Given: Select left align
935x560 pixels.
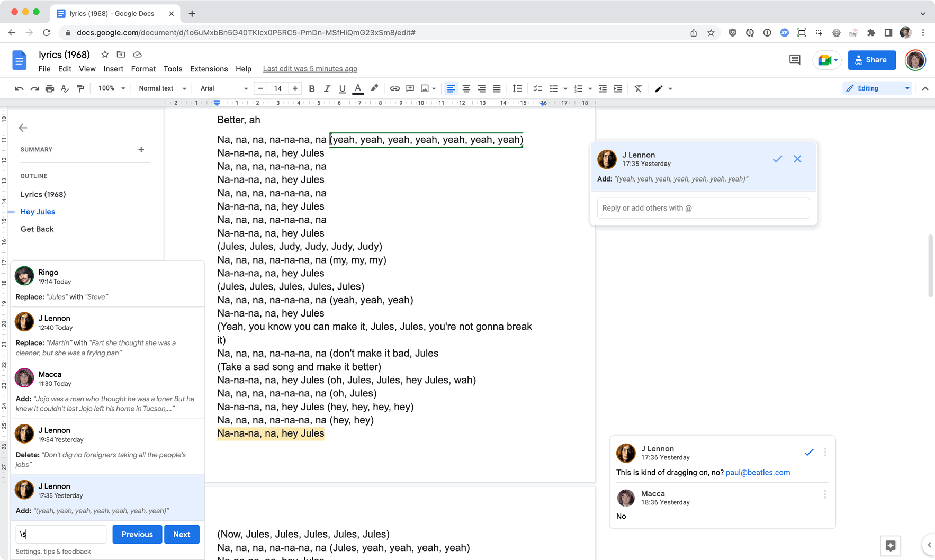Looking at the screenshot, I should (x=451, y=88).
